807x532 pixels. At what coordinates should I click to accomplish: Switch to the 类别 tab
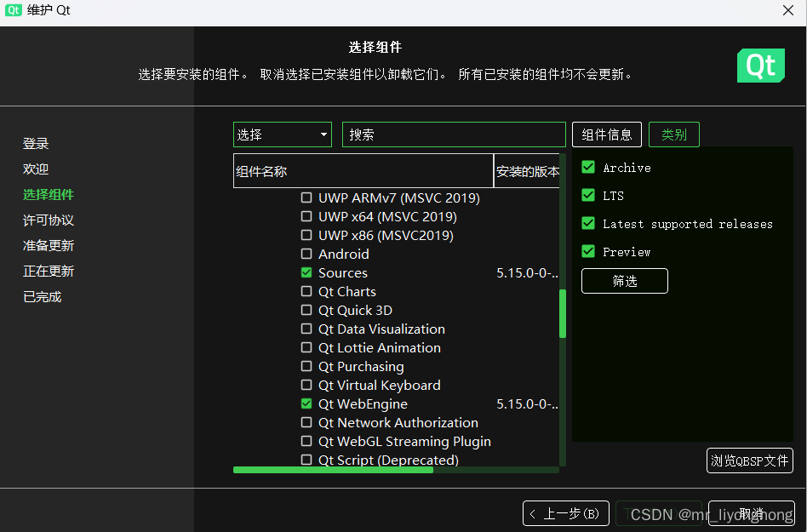(673, 134)
